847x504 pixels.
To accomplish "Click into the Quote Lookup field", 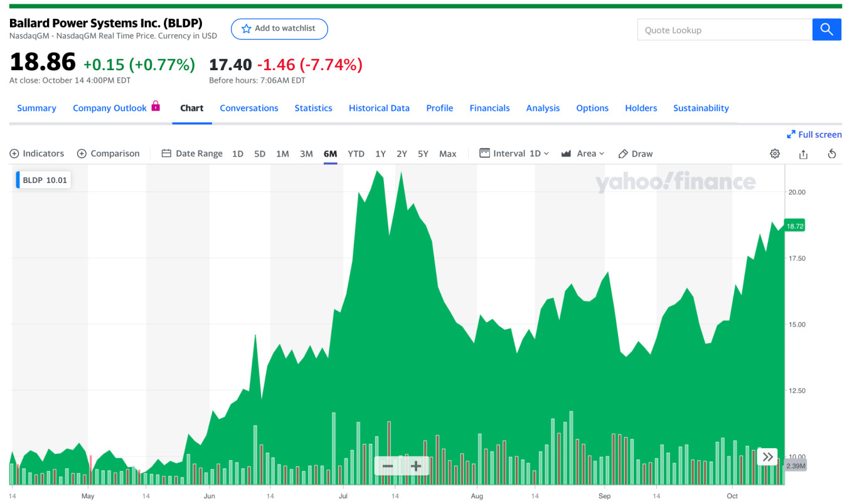I will click(x=725, y=29).
